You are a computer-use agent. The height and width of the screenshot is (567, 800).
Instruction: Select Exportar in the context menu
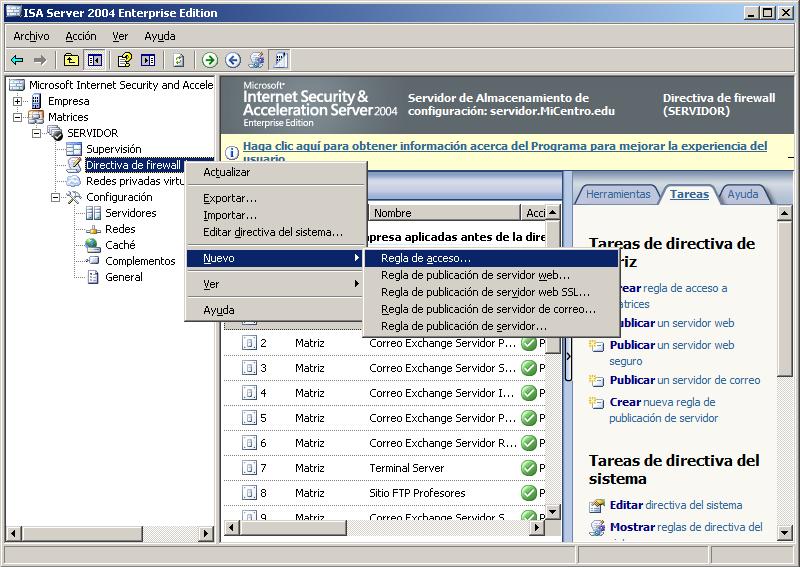click(x=230, y=198)
